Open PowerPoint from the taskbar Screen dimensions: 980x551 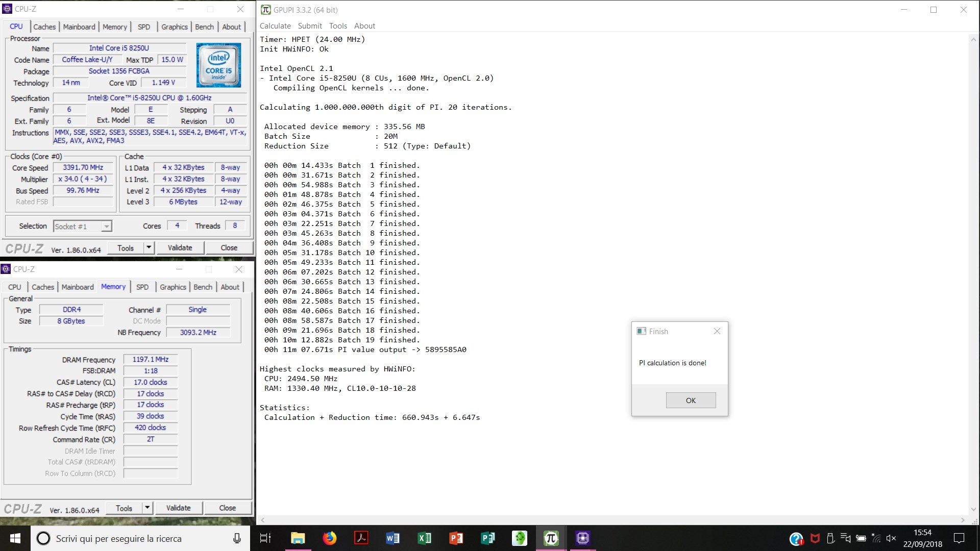456,538
